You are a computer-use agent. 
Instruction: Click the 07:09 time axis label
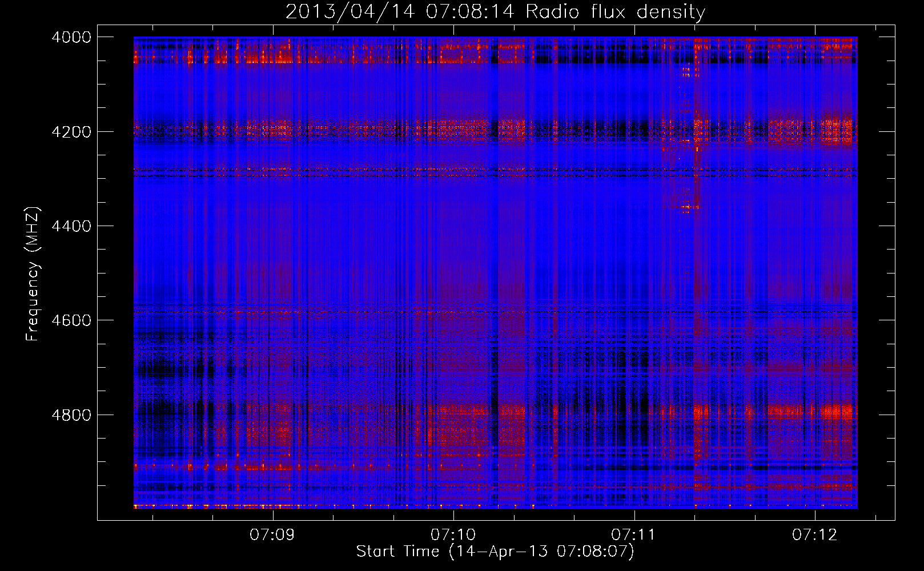pos(272,534)
